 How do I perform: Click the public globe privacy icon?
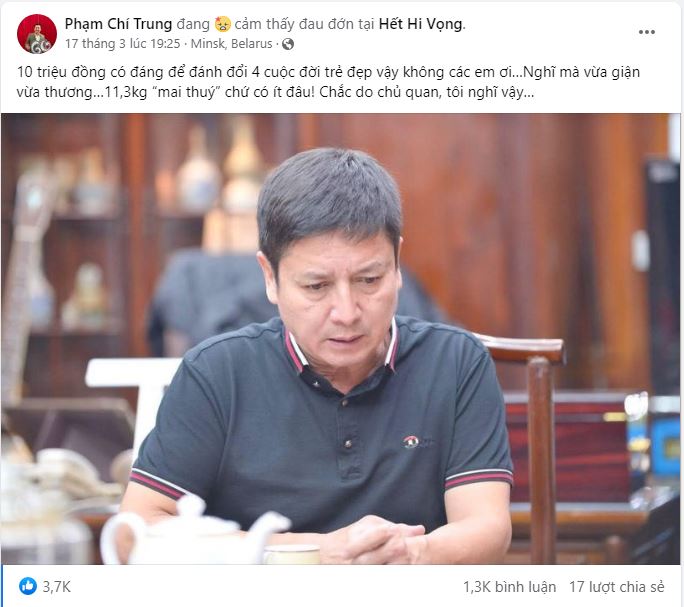288,44
